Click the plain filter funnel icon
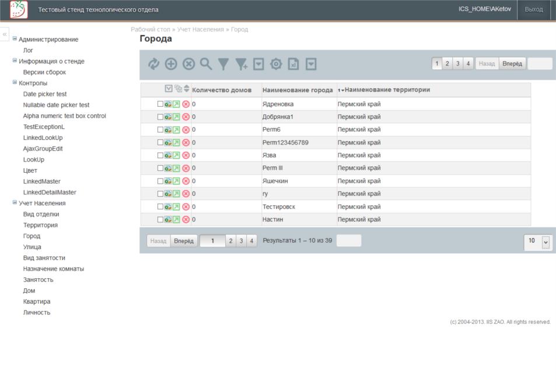Screen dimensions: 556x392 223,64
